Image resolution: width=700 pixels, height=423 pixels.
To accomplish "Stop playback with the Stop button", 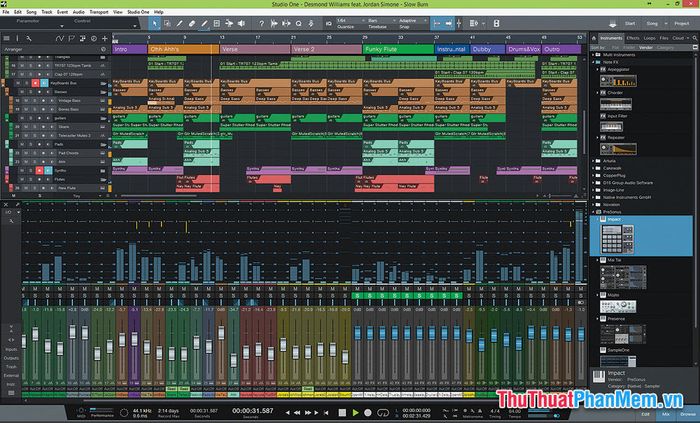I will (342, 413).
